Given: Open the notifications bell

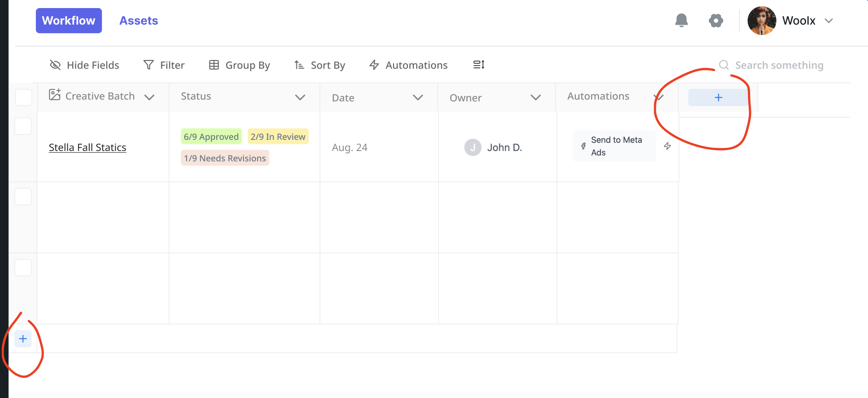Looking at the screenshot, I should tap(681, 21).
